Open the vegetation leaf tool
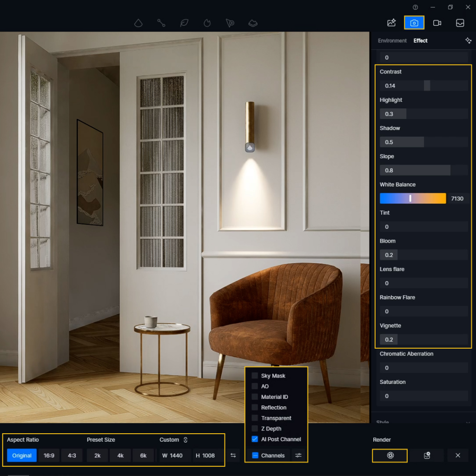 tap(184, 23)
